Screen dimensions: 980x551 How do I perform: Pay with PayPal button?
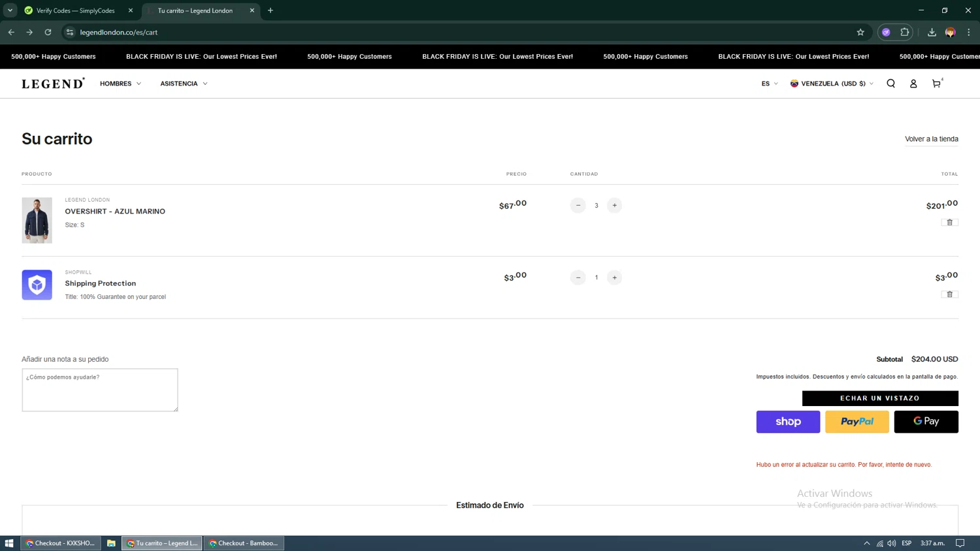click(x=857, y=422)
